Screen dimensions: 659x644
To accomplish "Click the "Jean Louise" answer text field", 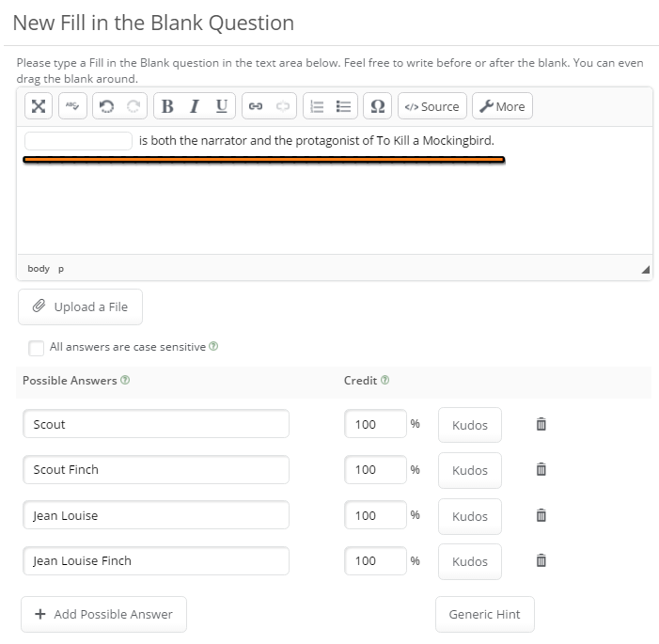I will (x=155, y=515).
